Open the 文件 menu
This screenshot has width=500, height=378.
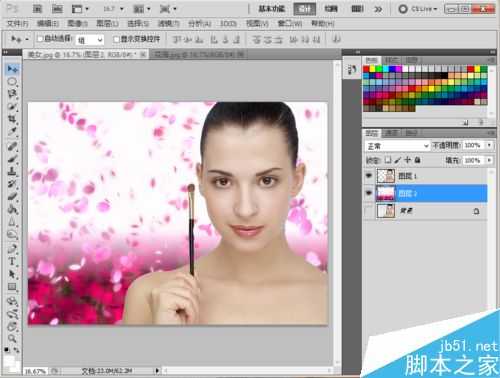pyautogui.click(x=18, y=23)
